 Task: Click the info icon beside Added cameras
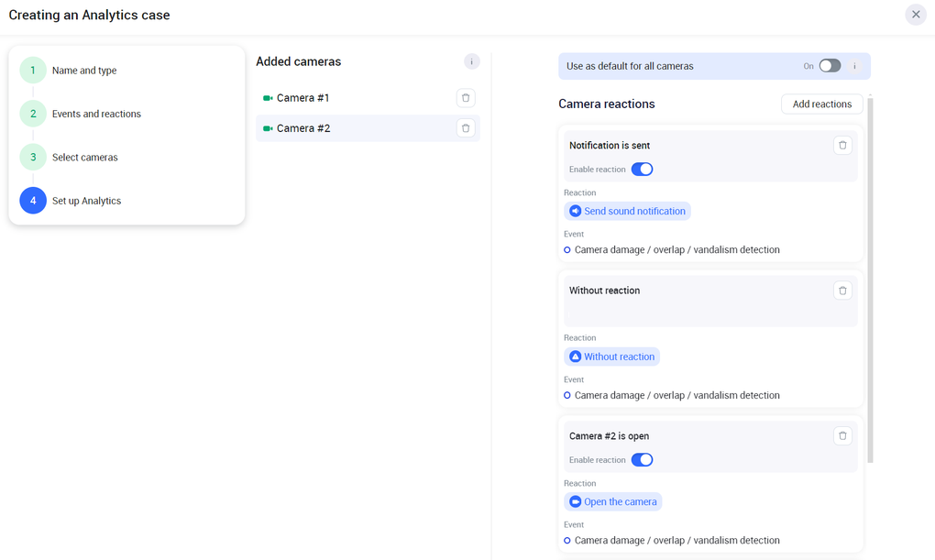coord(471,61)
